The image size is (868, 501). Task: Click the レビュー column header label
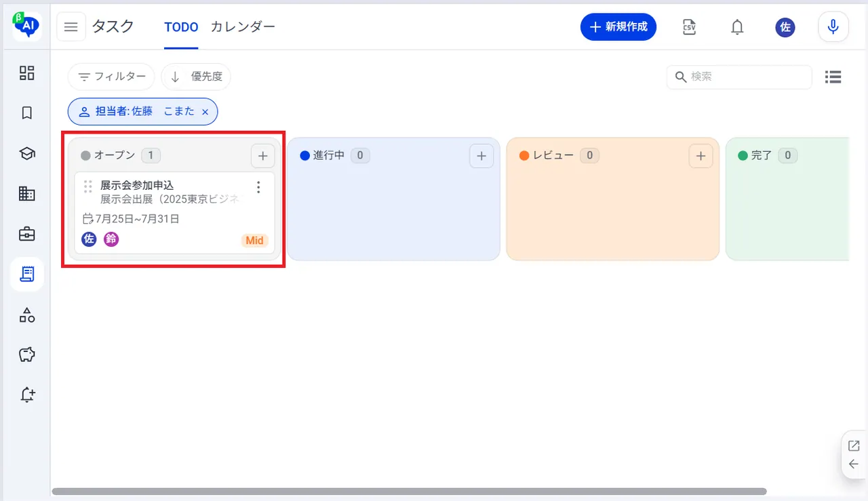[553, 155]
